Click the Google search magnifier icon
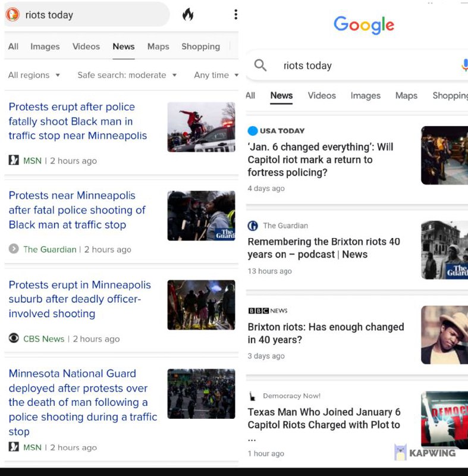 tap(260, 65)
